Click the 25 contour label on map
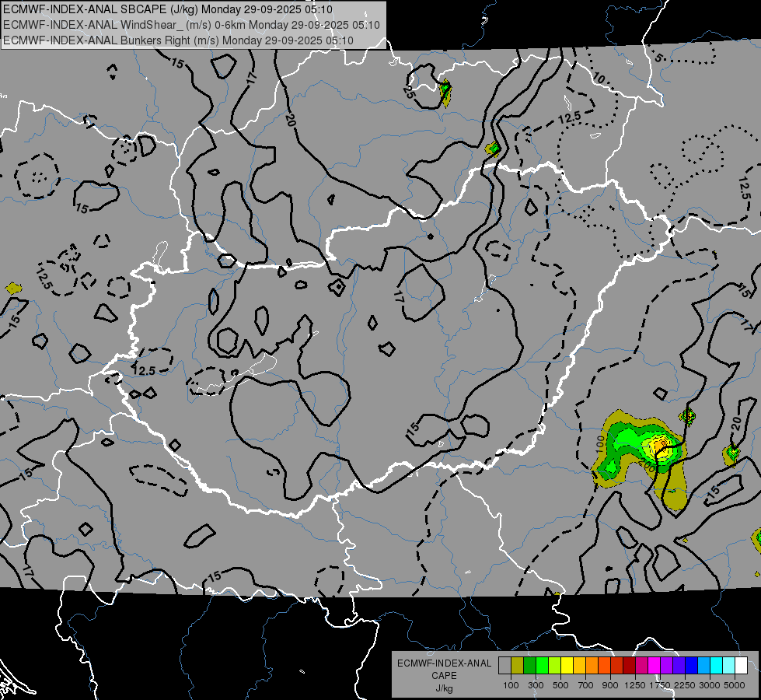The height and width of the screenshot is (700, 761). [409, 93]
